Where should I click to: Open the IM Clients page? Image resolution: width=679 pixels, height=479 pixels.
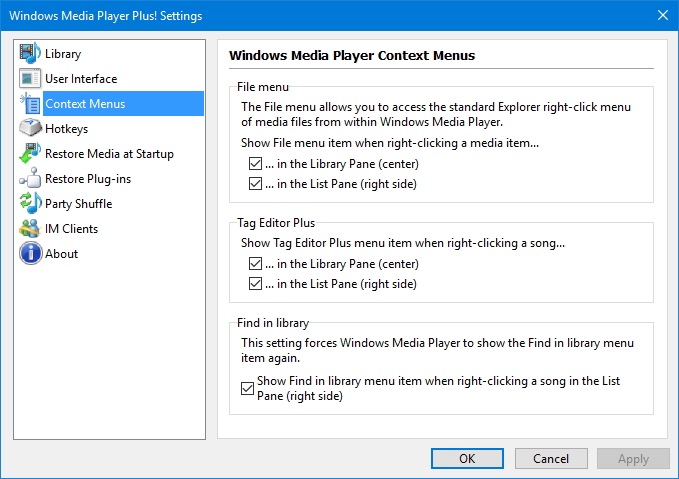point(71,229)
